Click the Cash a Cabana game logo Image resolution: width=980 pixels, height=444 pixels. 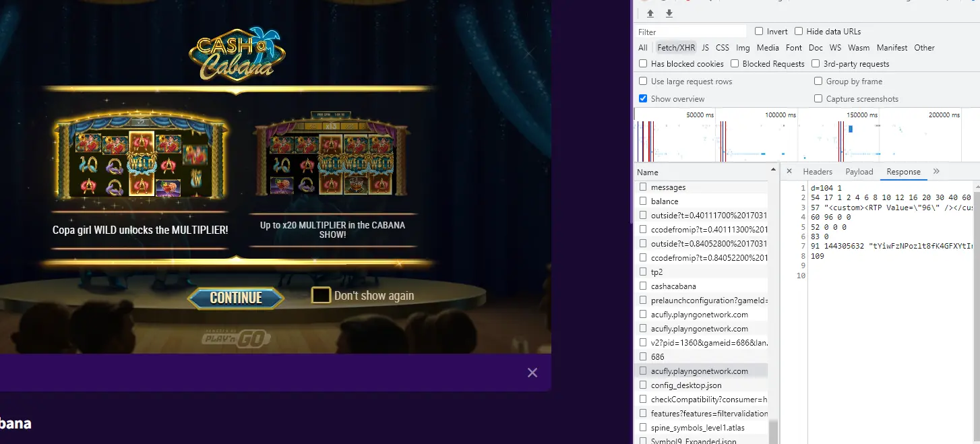pyautogui.click(x=238, y=54)
